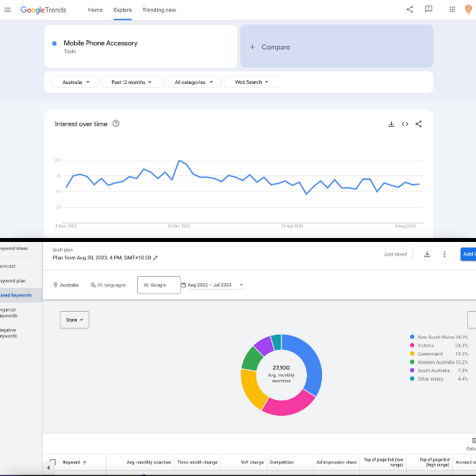Tick the select-all keywords checkbox
Image resolution: width=476 pixels, height=476 pixels.
pos(53,463)
